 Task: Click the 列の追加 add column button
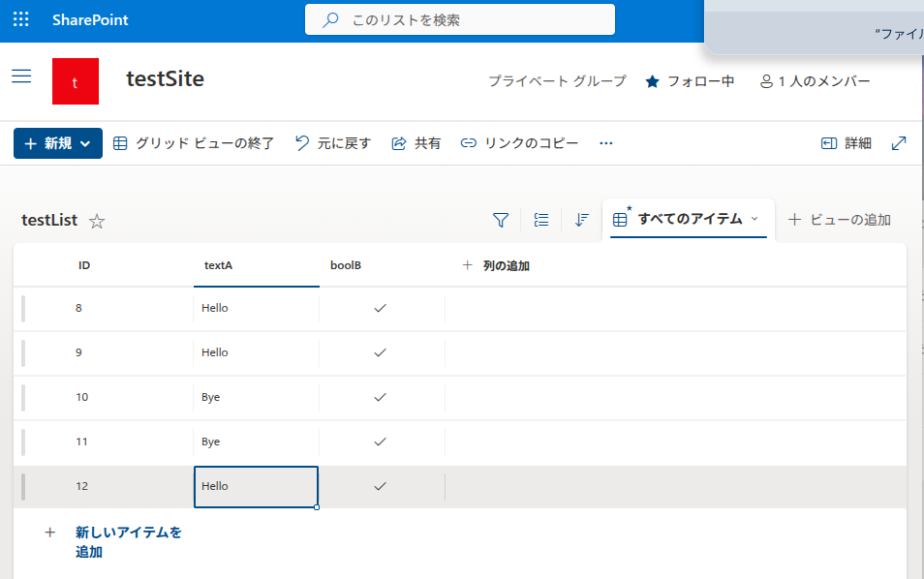point(496,265)
